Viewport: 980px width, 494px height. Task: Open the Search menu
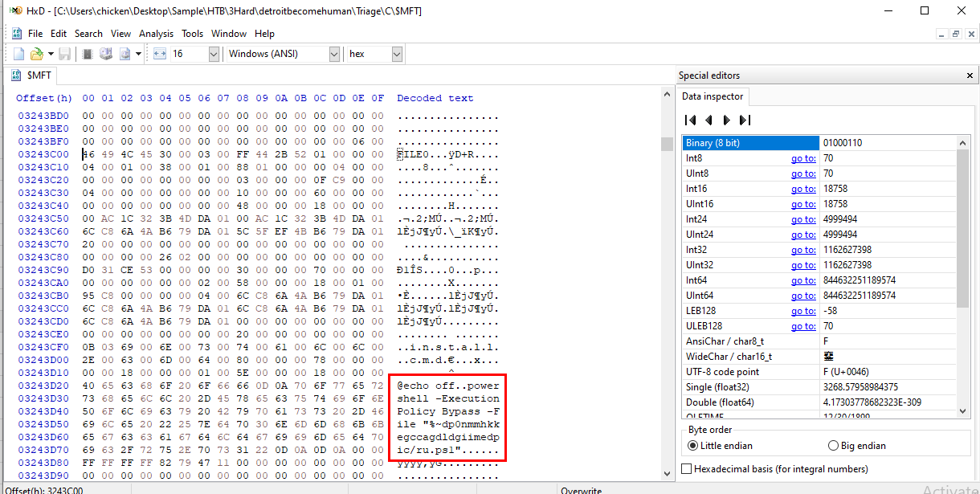(88, 34)
